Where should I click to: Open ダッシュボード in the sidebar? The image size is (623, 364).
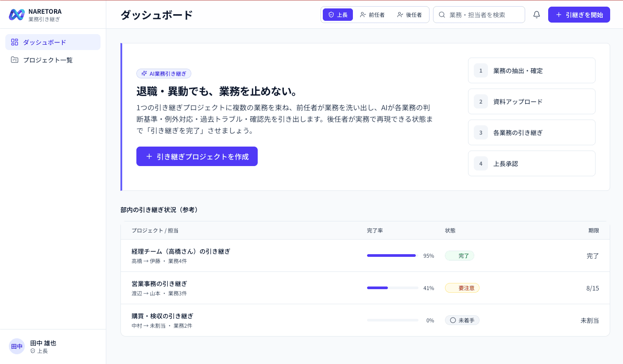[53, 42]
